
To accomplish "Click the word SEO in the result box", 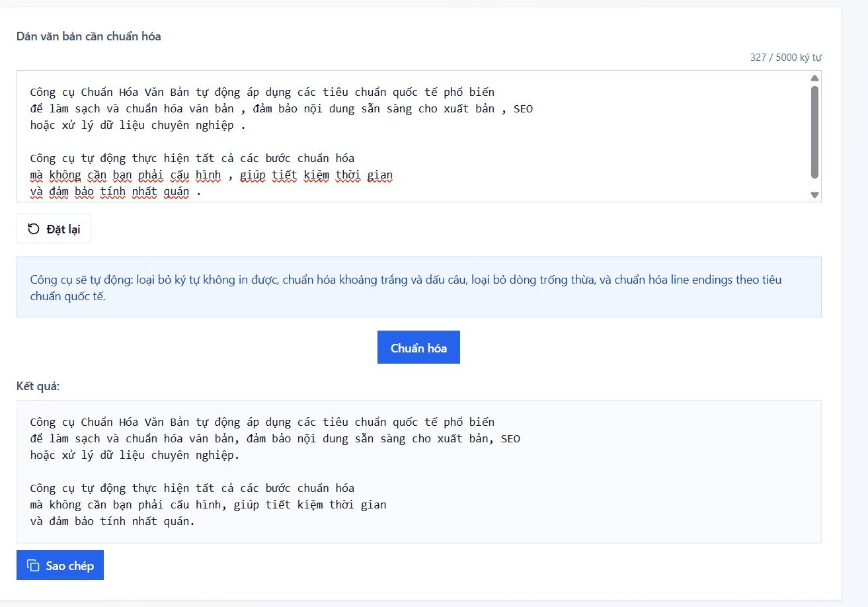I will click(510, 438).
